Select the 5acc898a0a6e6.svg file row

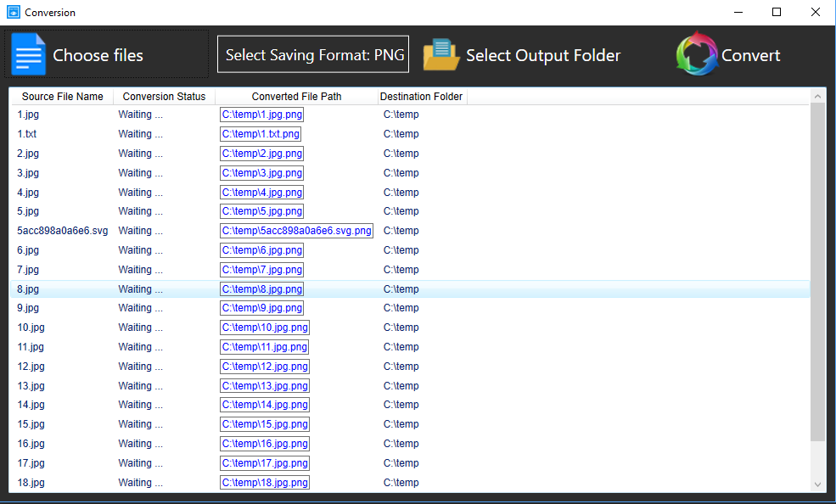click(63, 231)
